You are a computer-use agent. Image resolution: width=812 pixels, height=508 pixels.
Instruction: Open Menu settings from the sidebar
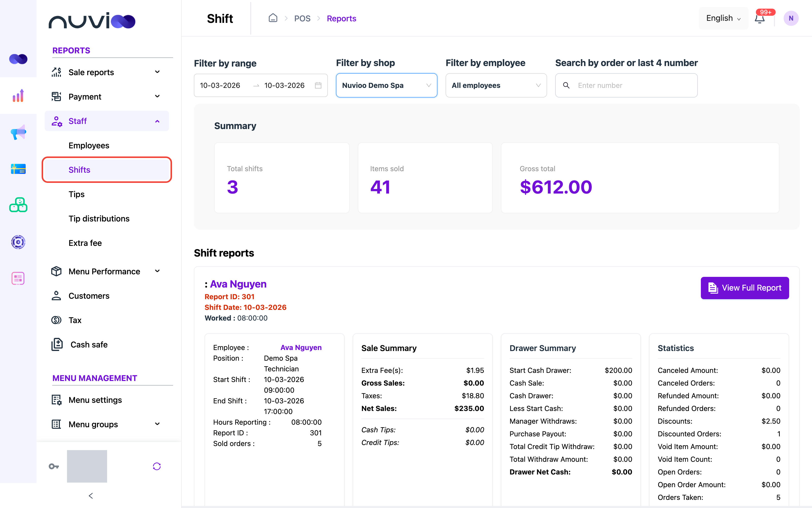tap(95, 400)
